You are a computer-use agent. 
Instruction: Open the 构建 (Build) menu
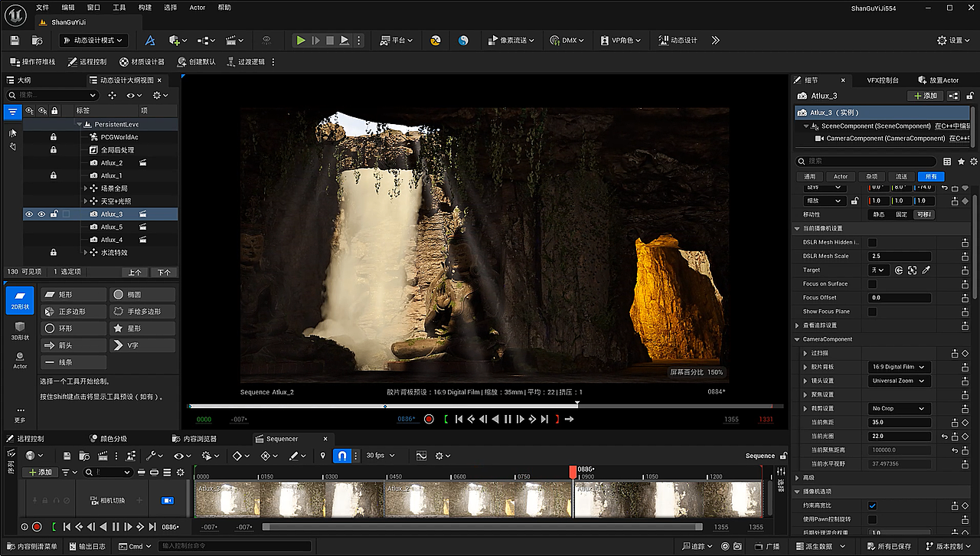145,7
